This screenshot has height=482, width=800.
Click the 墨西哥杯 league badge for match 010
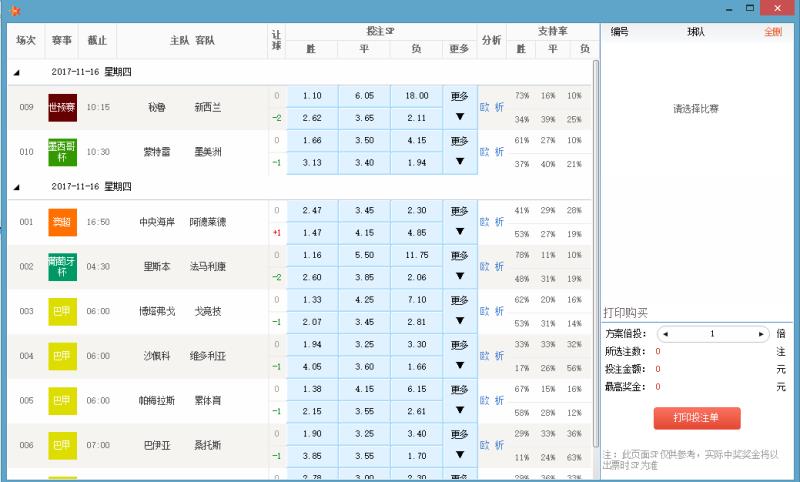click(62, 152)
